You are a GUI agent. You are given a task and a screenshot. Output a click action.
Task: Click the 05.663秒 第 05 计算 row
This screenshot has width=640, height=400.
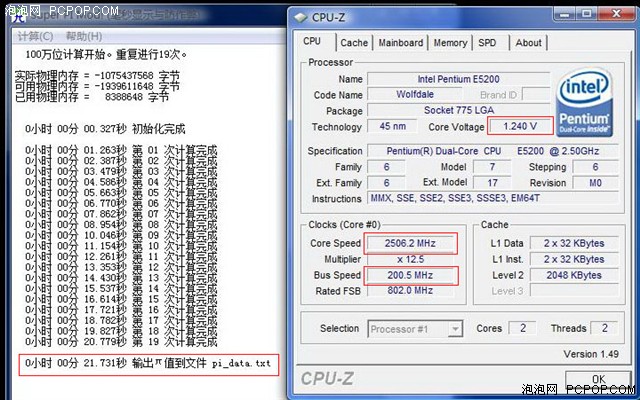[x=121, y=193]
